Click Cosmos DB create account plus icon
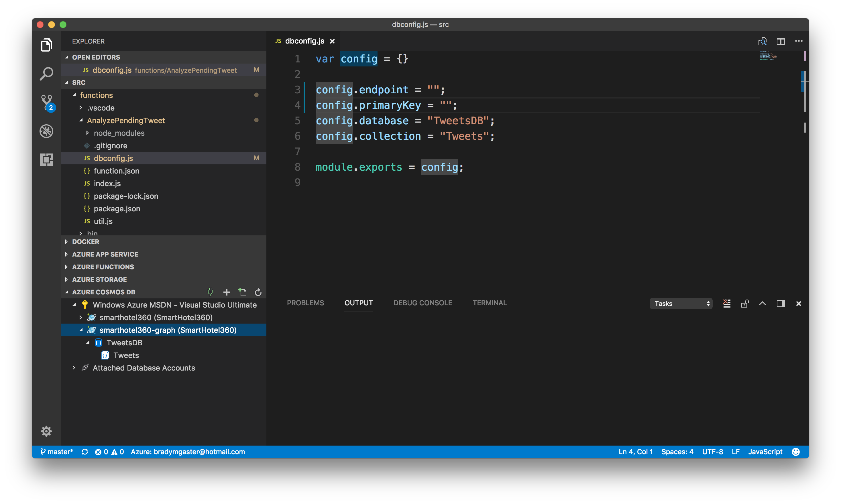The width and height of the screenshot is (841, 504). click(226, 292)
